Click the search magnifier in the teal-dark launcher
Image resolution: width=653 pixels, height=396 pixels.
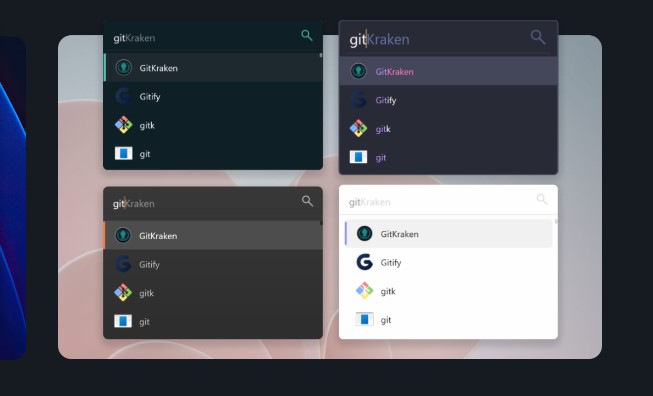(307, 35)
